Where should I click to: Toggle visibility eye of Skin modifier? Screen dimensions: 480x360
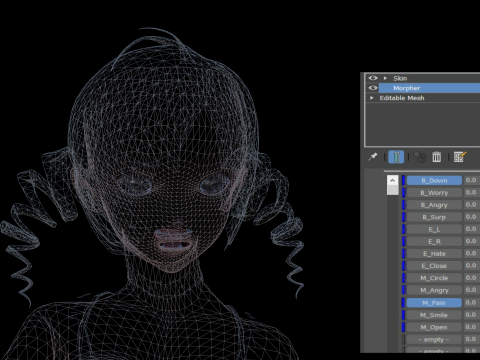373,78
